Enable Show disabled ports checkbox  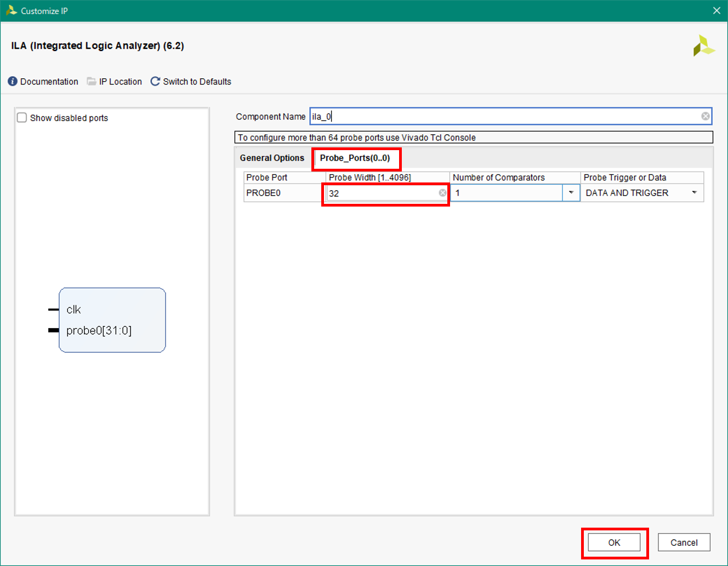click(x=22, y=118)
